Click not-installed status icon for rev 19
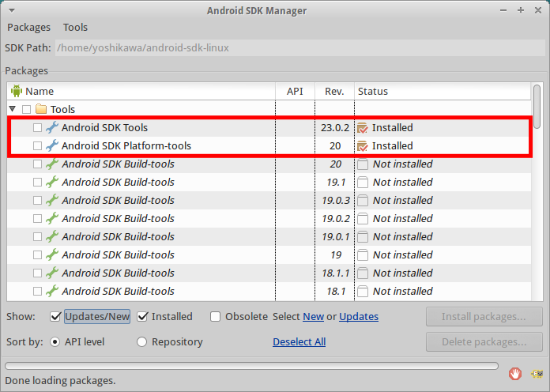 point(363,255)
